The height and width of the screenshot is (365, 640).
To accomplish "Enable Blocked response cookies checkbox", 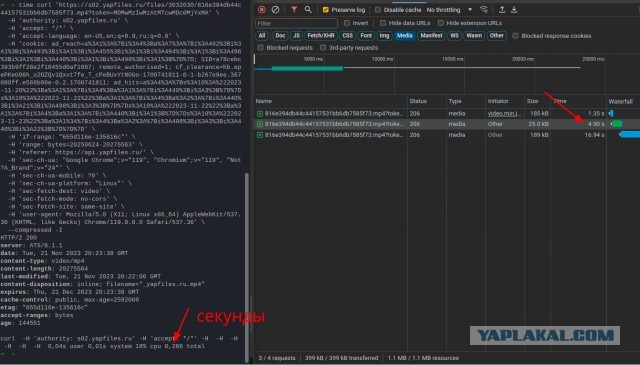I will [516, 36].
